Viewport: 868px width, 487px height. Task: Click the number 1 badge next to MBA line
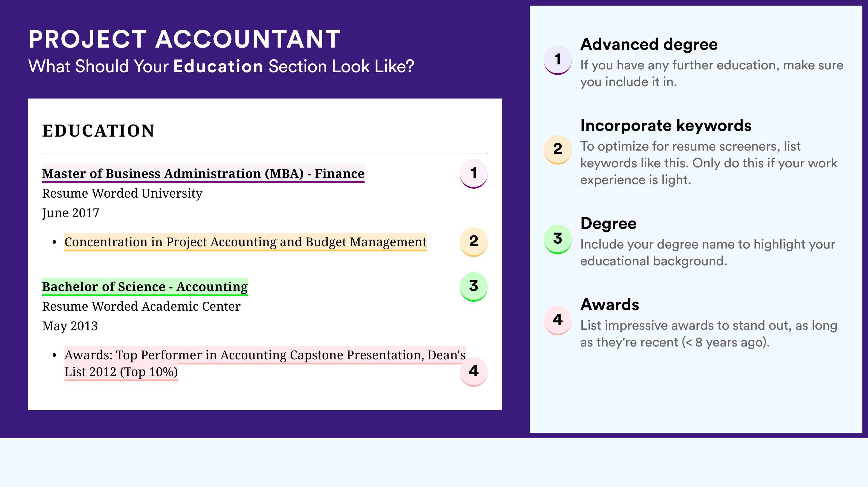(x=473, y=174)
